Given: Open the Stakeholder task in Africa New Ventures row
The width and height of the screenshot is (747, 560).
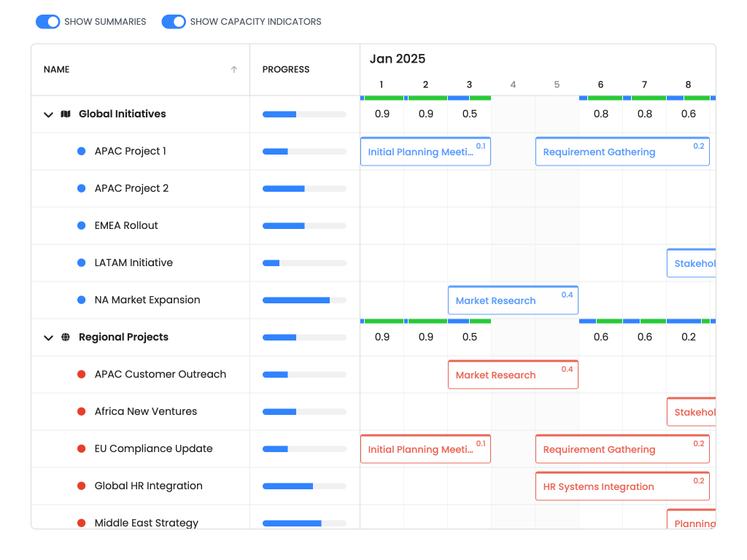Looking at the screenshot, I should coord(692,411).
